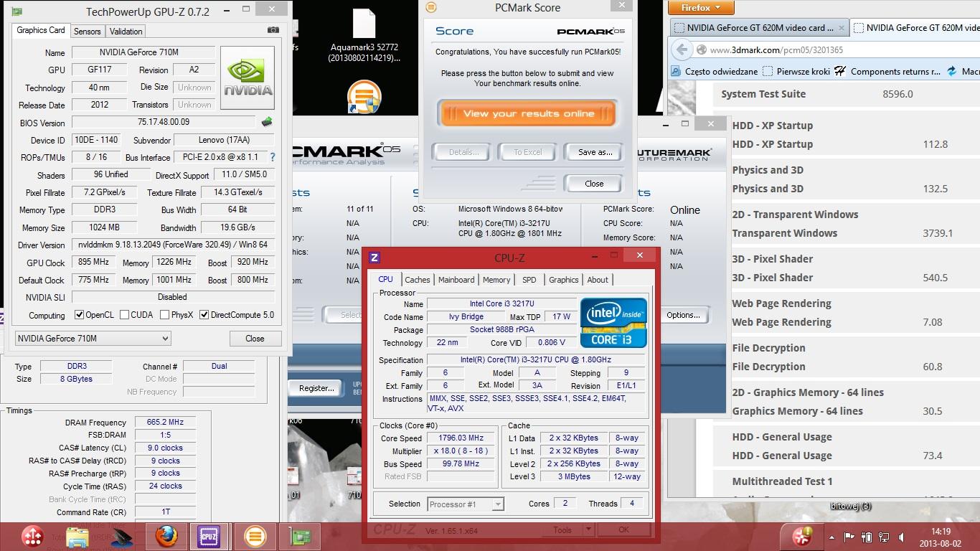Select the second GeForce GT 620M Firefox tab
The image size is (980, 551).
tap(915, 28)
